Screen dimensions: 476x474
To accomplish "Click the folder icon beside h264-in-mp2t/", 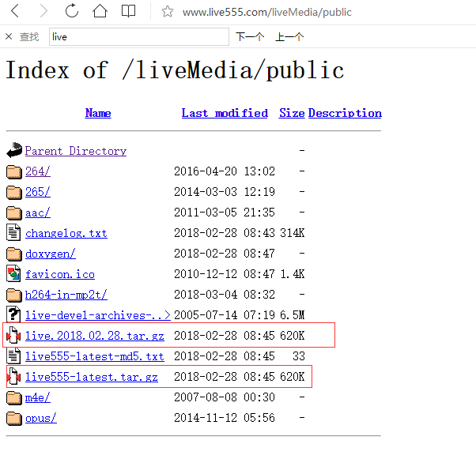I will (x=14, y=295).
